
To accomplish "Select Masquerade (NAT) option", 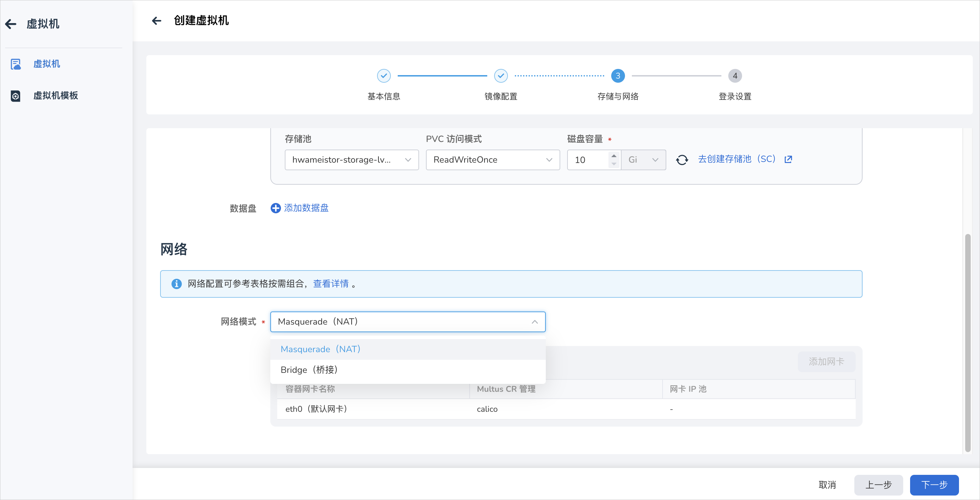I will point(407,349).
